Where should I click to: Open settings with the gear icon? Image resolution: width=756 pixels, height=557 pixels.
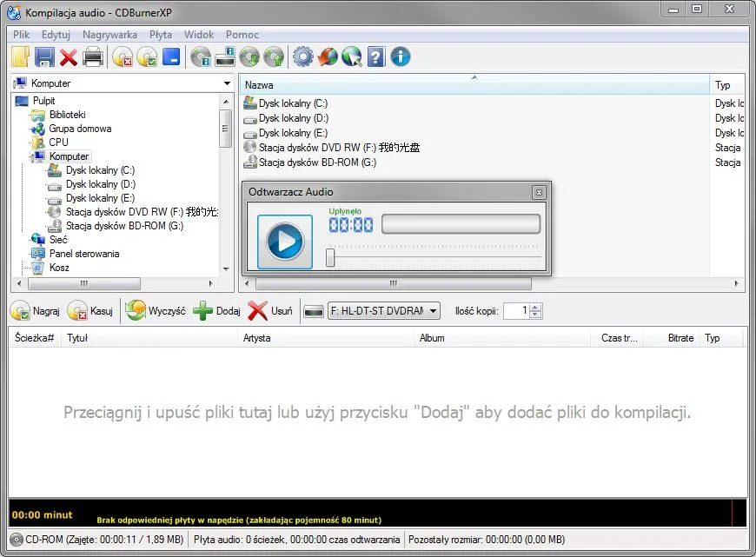coord(303,56)
